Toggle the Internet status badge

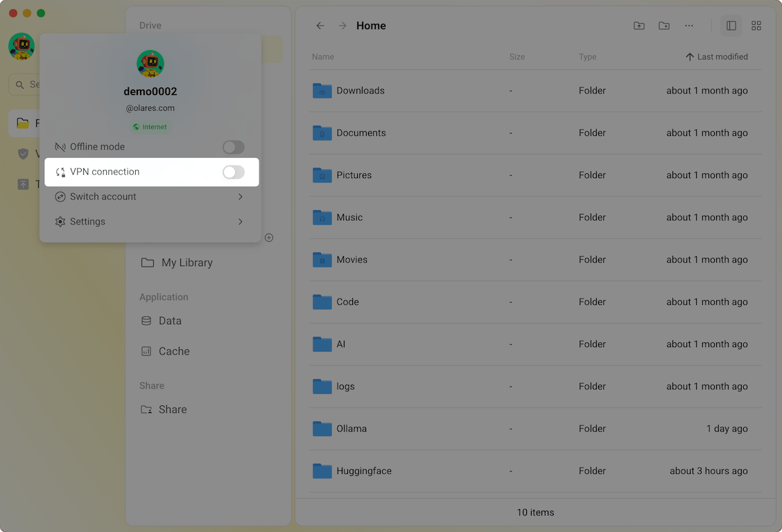tap(150, 127)
